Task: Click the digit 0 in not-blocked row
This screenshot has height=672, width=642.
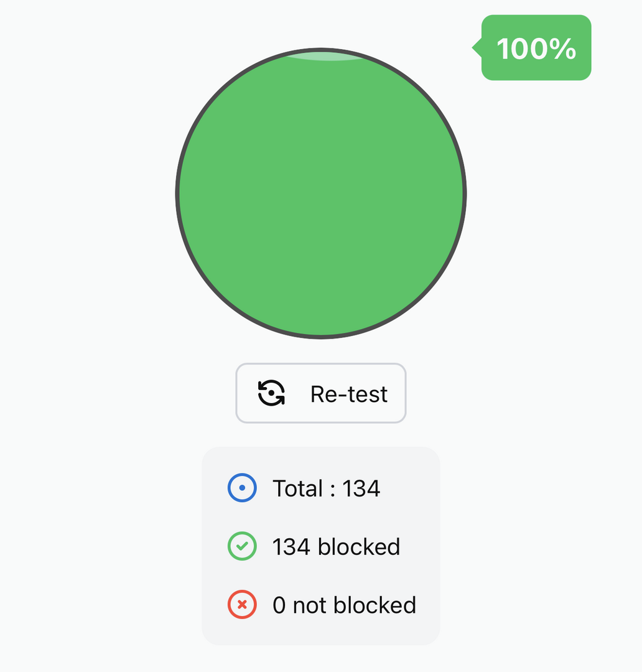Action: (279, 605)
